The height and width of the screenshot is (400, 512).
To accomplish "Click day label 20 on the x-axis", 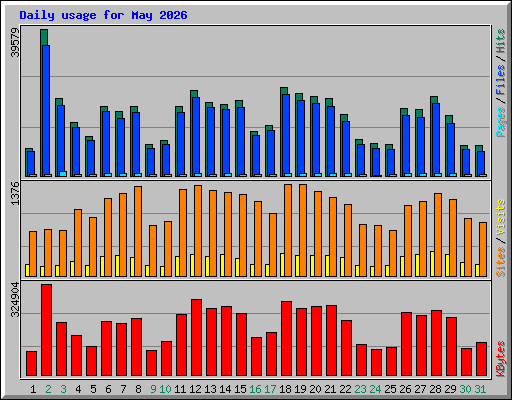I will click(x=315, y=389).
